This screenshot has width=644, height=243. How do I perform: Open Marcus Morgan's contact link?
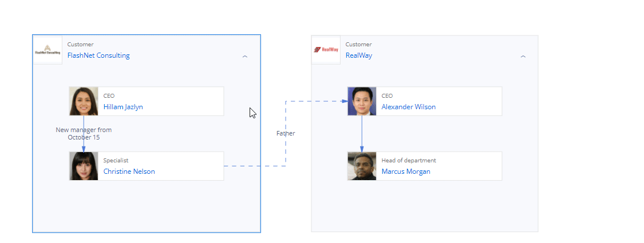click(x=406, y=172)
